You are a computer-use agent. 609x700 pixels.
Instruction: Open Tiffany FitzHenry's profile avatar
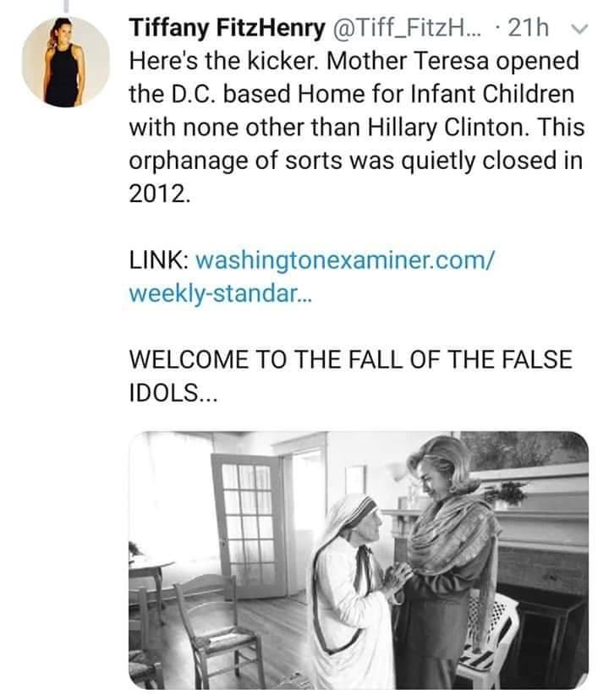coord(65,62)
